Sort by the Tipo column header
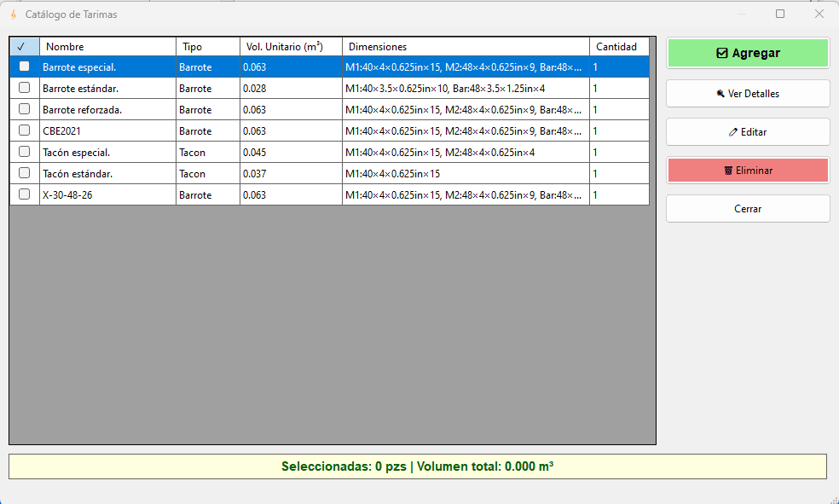The image size is (839, 504). [207, 47]
